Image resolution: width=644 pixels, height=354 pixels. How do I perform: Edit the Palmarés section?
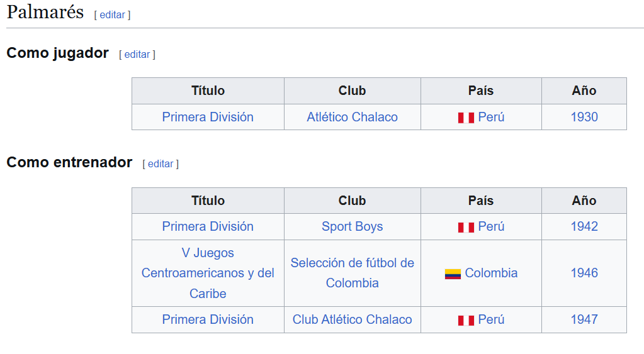112,14
